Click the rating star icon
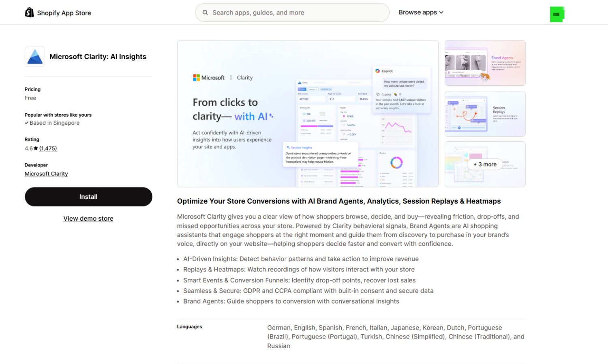This screenshot has height=364, width=608. click(36, 149)
